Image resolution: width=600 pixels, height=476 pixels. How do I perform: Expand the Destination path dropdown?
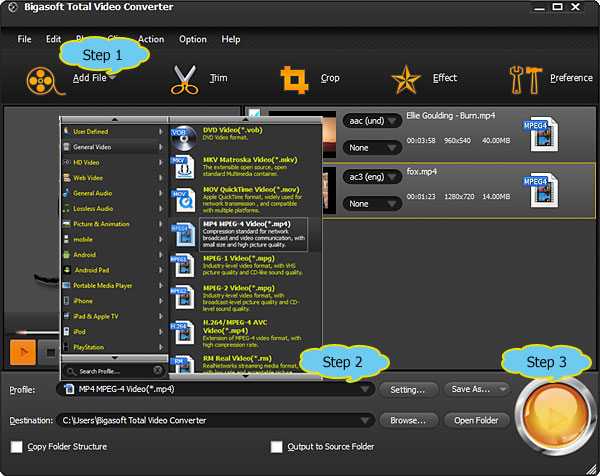pyautogui.click(x=365, y=421)
